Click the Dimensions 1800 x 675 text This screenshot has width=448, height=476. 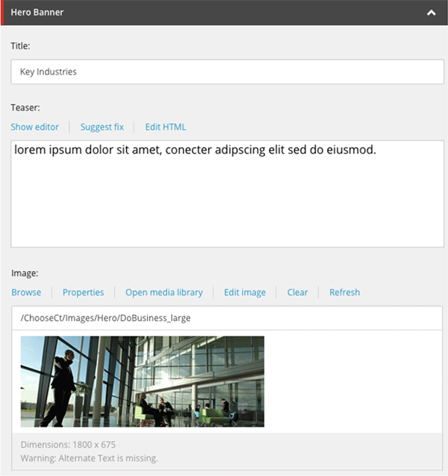(68, 445)
